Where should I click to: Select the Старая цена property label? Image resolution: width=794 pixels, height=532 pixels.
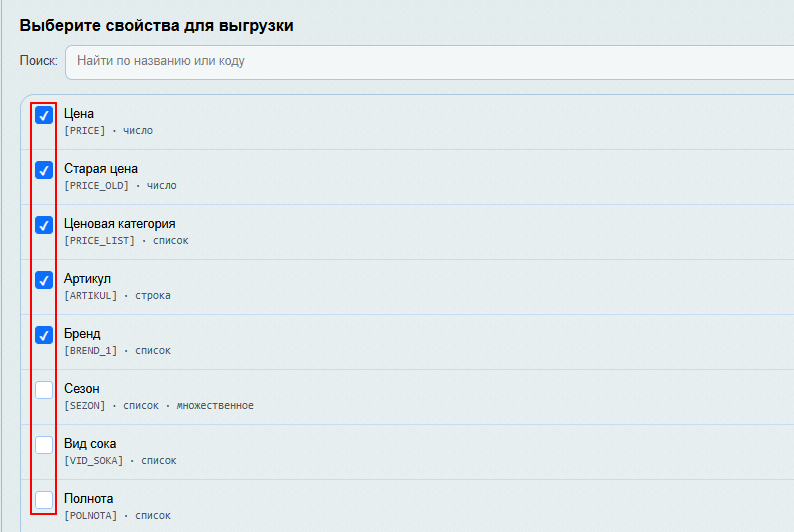[101, 168]
